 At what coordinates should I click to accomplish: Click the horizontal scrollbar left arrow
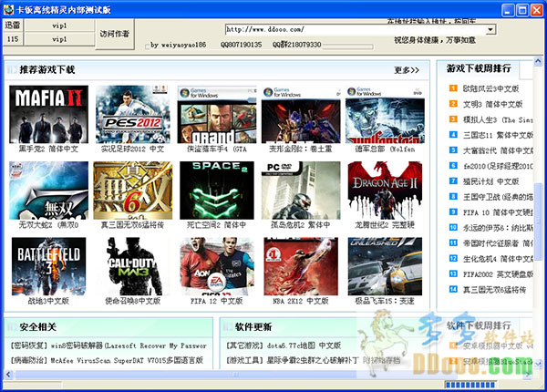click(9, 375)
